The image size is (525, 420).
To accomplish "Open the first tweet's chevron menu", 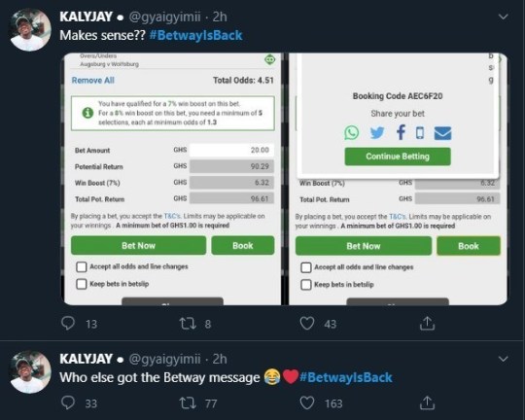I will pyautogui.click(x=504, y=17).
